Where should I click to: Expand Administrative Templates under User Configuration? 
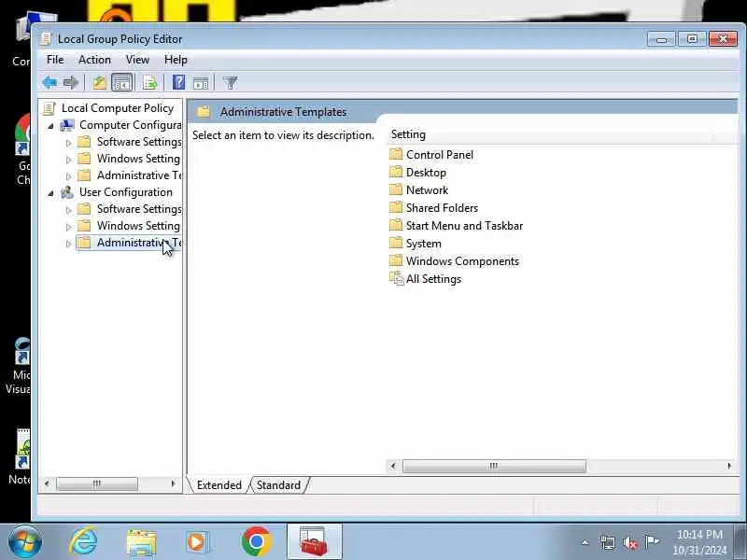click(68, 244)
